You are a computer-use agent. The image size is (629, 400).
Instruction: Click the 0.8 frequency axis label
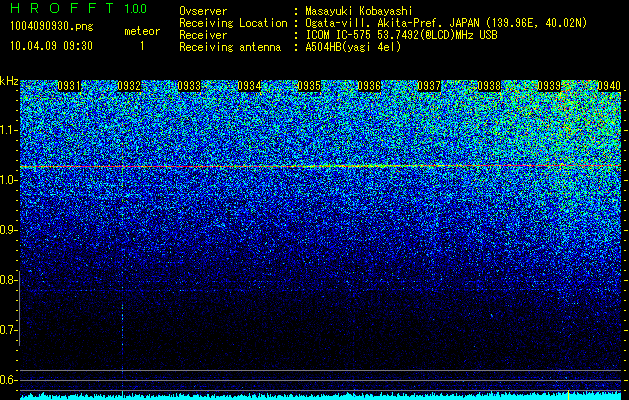(8, 280)
